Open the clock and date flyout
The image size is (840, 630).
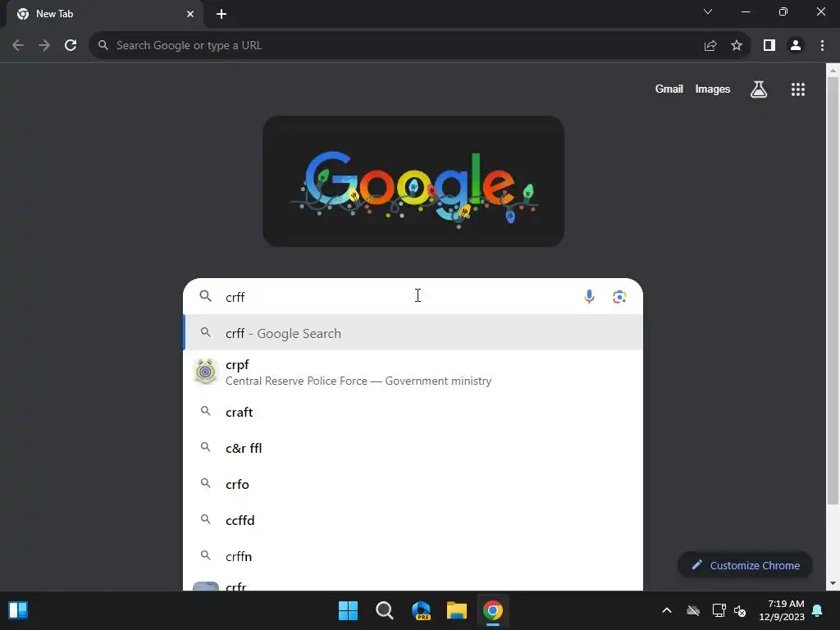point(782,610)
